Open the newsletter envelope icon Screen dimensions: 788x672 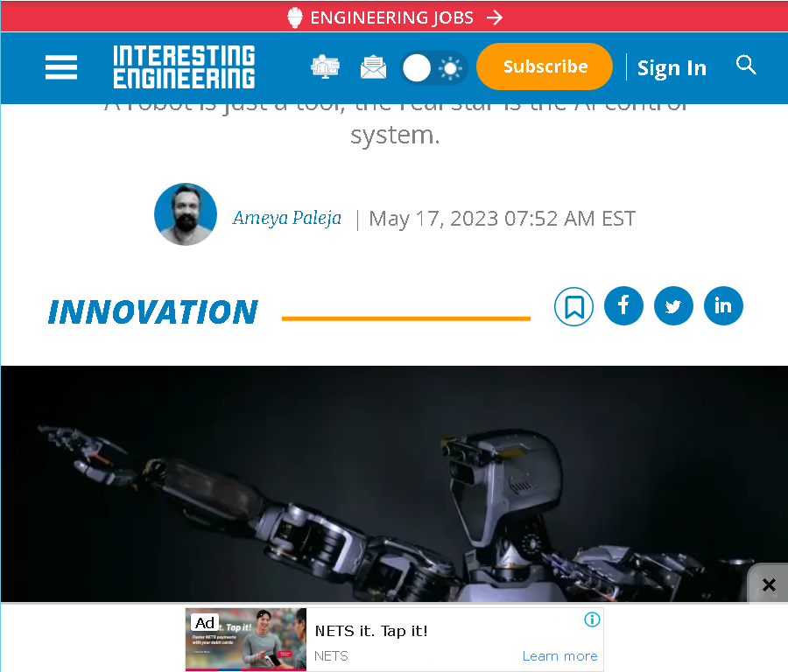pyautogui.click(x=373, y=67)
